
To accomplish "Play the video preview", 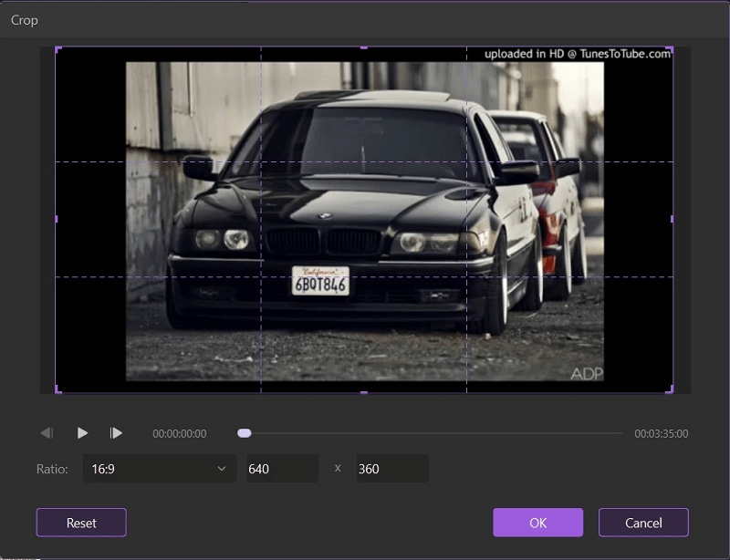I will (82, 433).
